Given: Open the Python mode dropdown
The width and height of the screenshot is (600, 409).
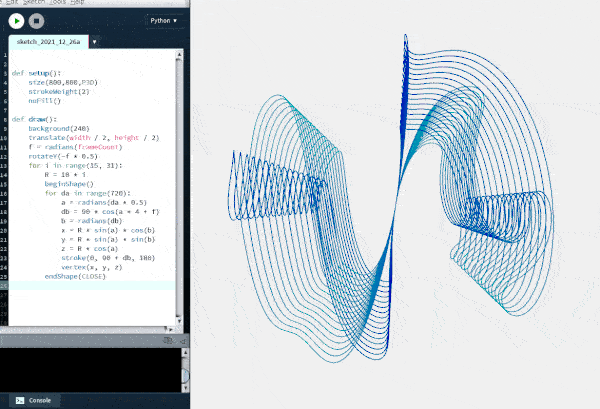Looking at the screenshot, I should click(x=164, y=20).
